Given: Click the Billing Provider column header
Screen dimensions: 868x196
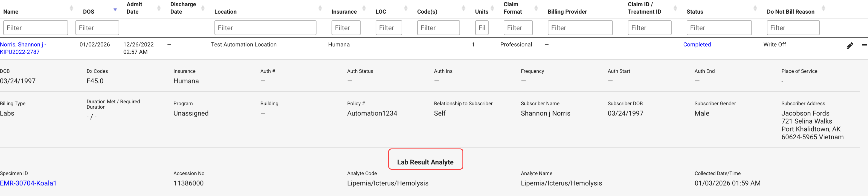Looking at the screenshot, I should 567,11.
